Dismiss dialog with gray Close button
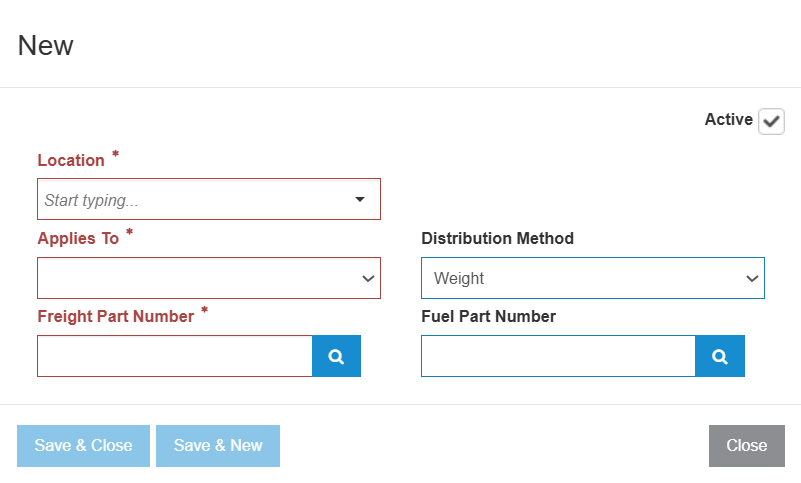Image resolution: width=801 pixels, height=483 pixels. (747, 446)
